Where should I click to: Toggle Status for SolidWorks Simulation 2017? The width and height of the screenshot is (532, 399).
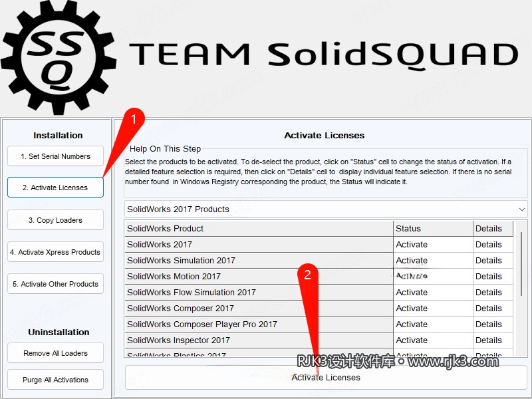click(433, 260)
